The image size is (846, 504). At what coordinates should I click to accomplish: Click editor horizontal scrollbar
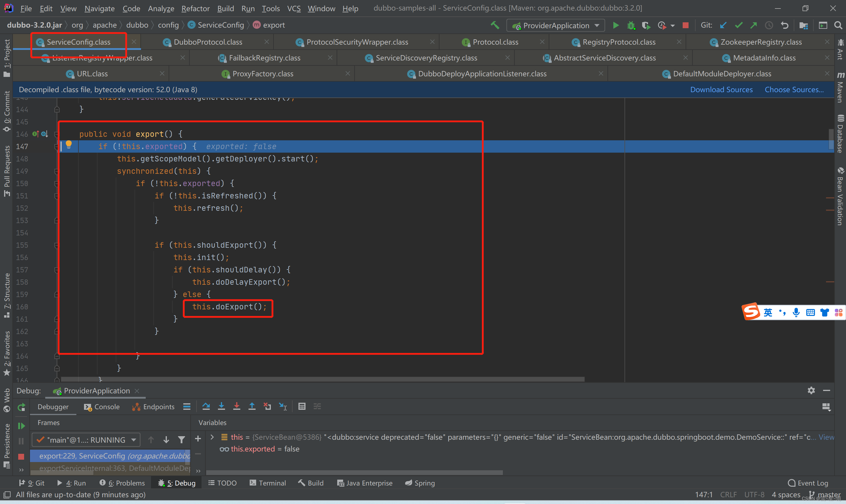pyautogui.click(x=323, y=379)
